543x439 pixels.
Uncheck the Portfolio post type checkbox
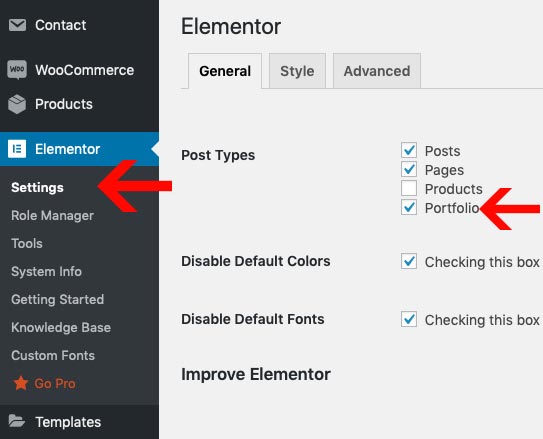[x=409, y=207]
